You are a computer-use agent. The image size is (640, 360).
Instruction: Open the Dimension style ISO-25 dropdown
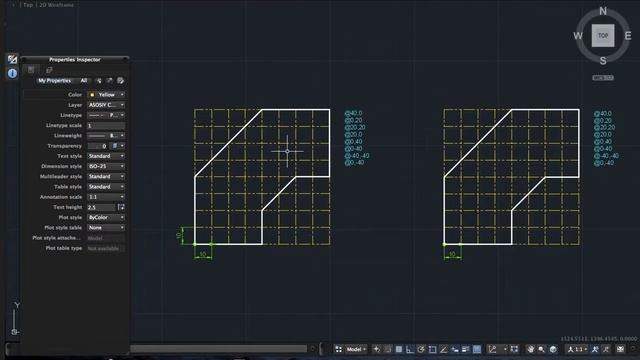coord(106,166)
